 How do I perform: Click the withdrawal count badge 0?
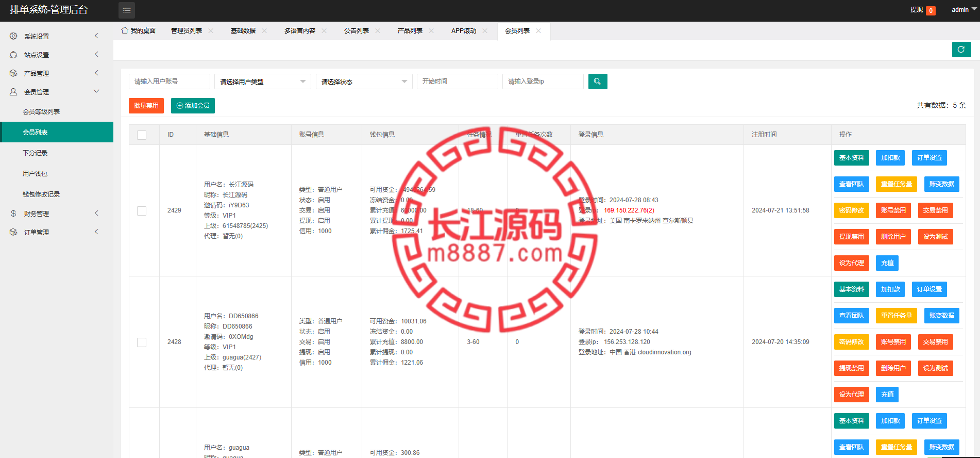[931, 10]
